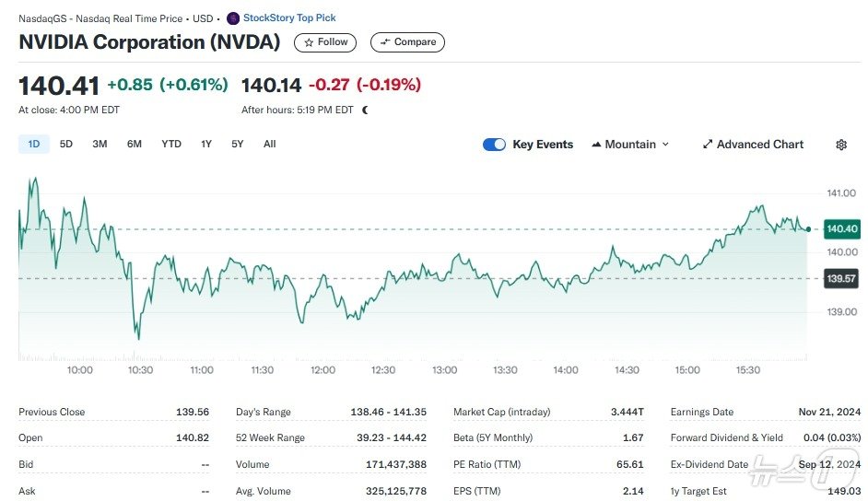Open chart settings gear icon
Viewport: 868px width, 501px height.
(840, 145)
